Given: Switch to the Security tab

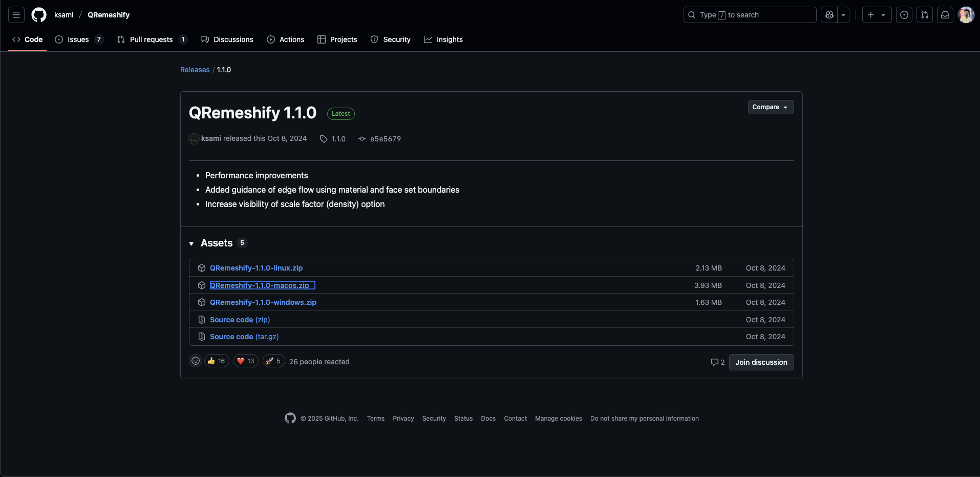Looking at the screenshot, I should click(x=391, y=39).
